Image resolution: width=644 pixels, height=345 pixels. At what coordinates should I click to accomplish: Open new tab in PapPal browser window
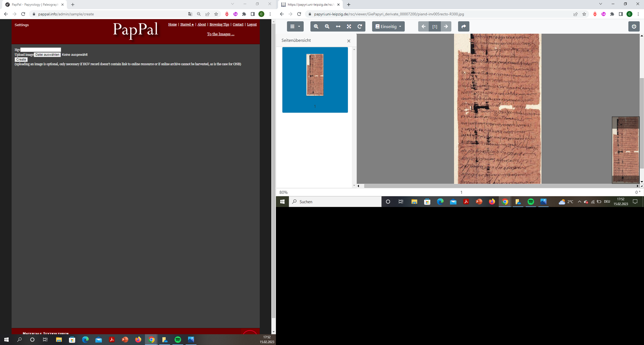click(x=73, y=5)
